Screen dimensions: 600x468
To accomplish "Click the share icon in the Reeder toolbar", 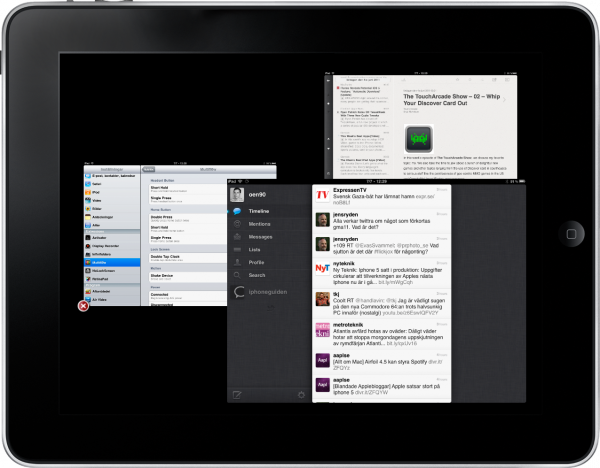I will (495, 80).
